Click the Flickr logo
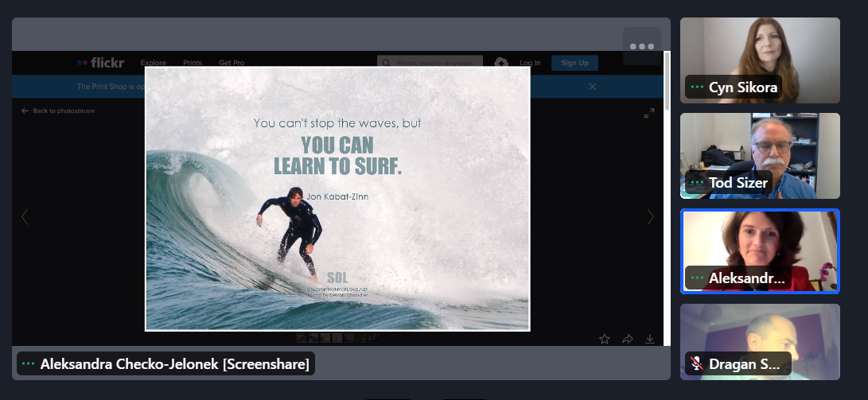Screen dimensions: 868x400 [x=99, y=63]
